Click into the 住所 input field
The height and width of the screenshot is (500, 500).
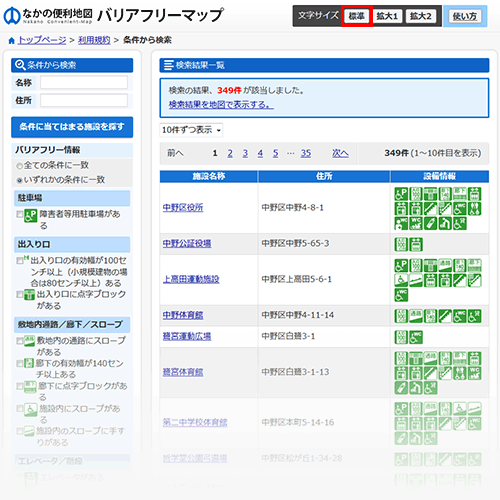point(84,100)
